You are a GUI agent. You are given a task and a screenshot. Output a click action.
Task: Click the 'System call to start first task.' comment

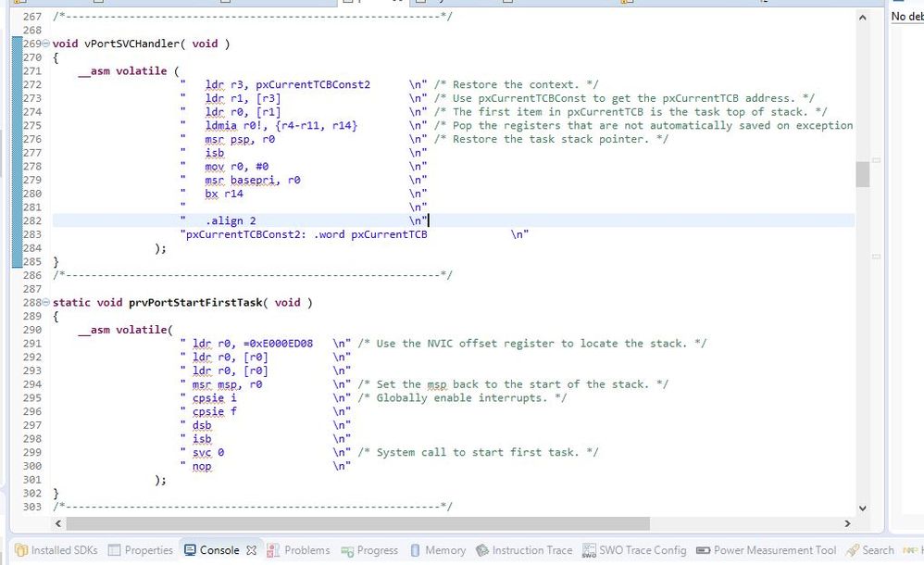point(478,452)
